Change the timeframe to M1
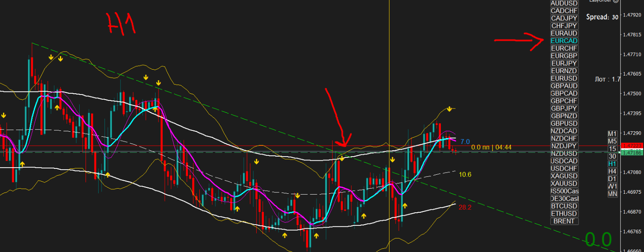 click(x=612, y=133)
